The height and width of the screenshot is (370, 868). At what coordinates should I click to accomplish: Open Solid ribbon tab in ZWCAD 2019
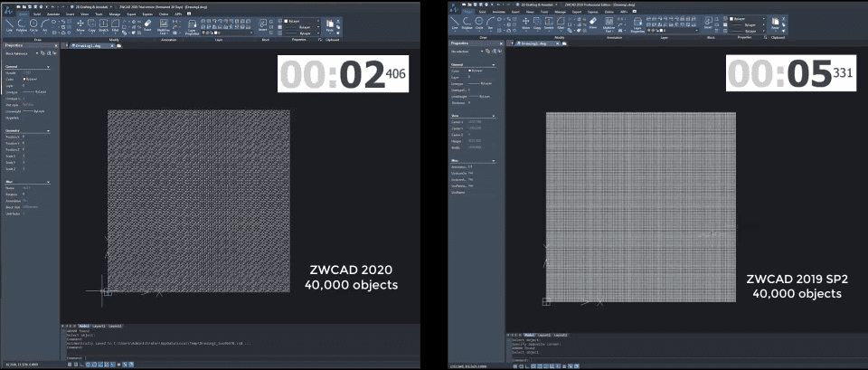click(x=482, y=12)
